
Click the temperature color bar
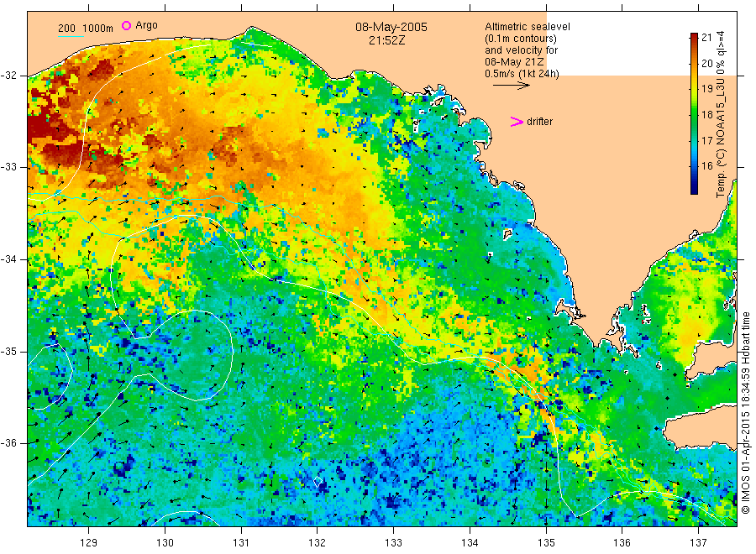coord(694,113)
